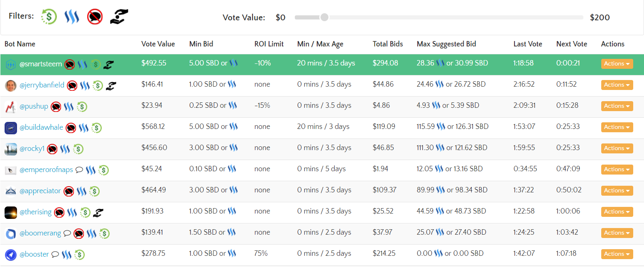Click the @boomerang circular logo icon
This screenshot has width=644, height=267.
click(10, 233)
